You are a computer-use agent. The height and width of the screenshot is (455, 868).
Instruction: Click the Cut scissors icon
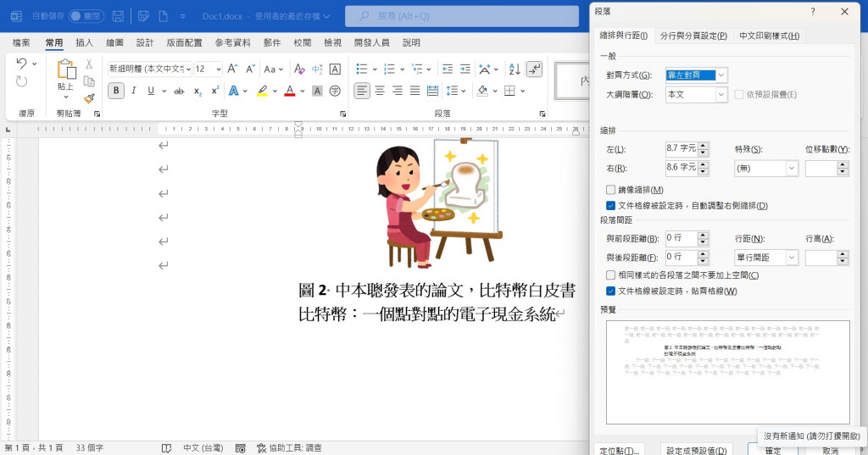[88, 64]
